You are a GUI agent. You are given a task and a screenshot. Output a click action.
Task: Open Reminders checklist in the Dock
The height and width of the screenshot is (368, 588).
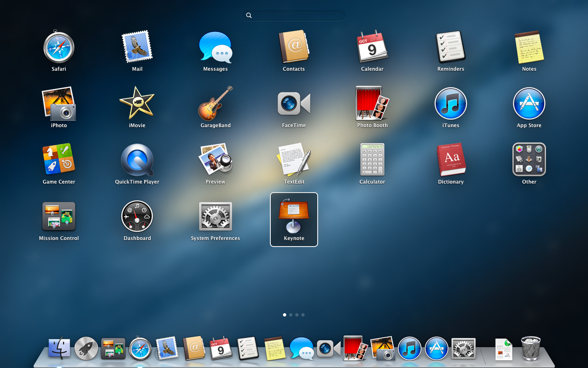(x=248, y=349)
